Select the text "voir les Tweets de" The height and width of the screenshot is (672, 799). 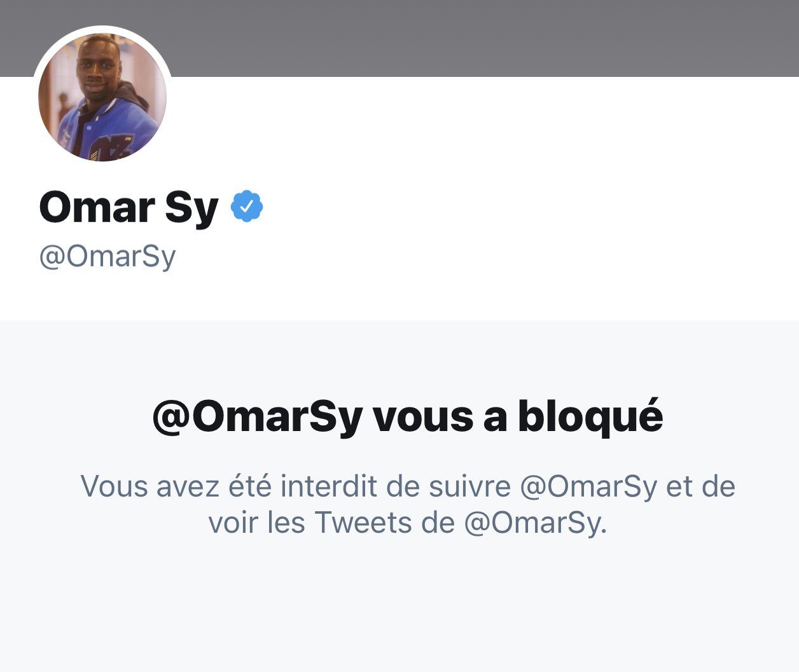tap(331, 523)
